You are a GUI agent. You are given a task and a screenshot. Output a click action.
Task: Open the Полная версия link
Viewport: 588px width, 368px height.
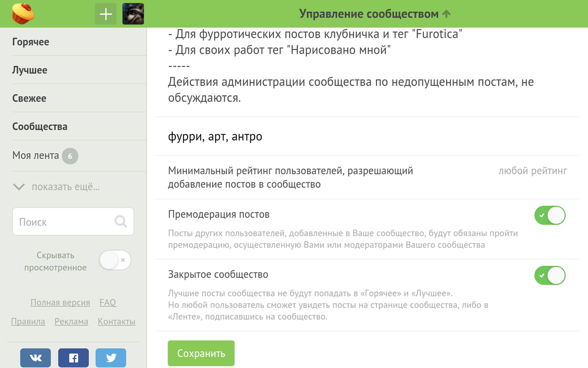click(x=60, y=303)
